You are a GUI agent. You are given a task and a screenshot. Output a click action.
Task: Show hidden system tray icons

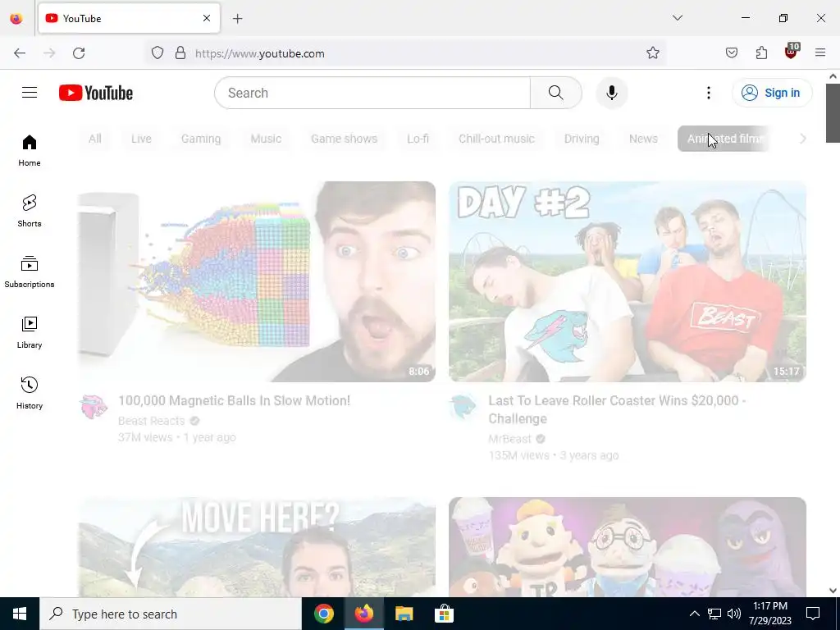click(x=694, y=614)
